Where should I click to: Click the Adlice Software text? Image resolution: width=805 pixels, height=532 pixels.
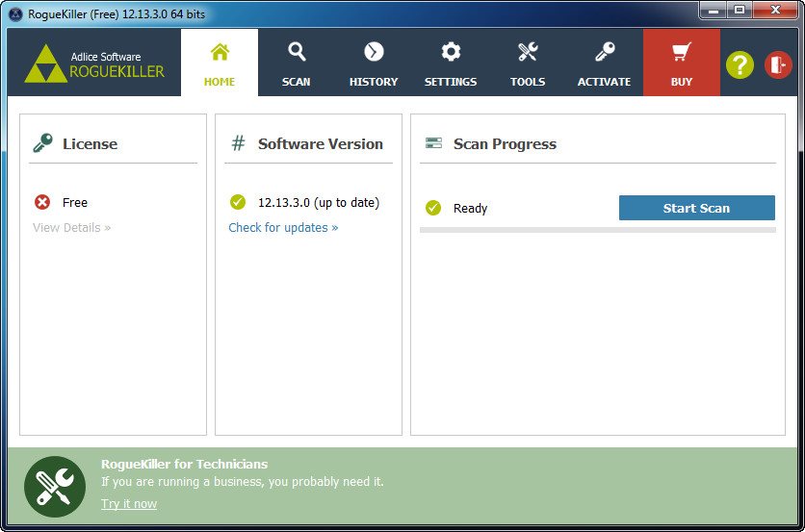click(106, 57)
